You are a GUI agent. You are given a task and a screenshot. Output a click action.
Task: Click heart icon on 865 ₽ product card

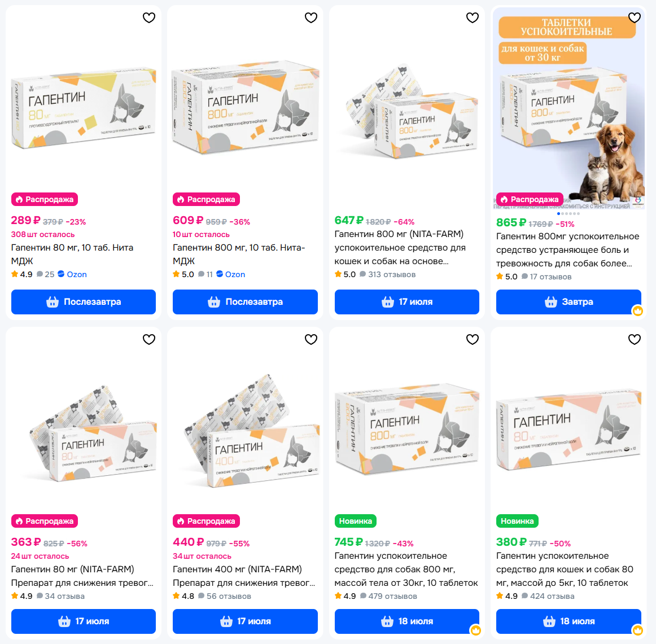point(634,17)
